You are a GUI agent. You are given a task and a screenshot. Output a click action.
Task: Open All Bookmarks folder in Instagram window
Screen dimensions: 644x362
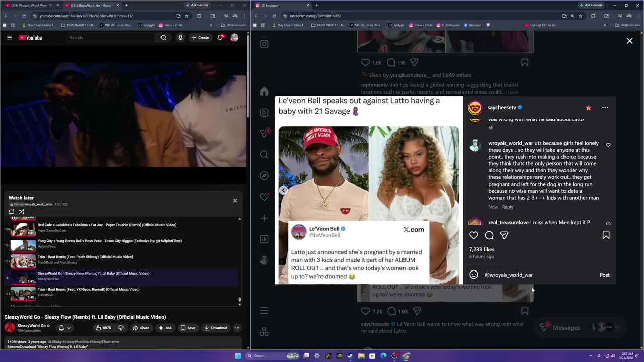coord(627,25)
